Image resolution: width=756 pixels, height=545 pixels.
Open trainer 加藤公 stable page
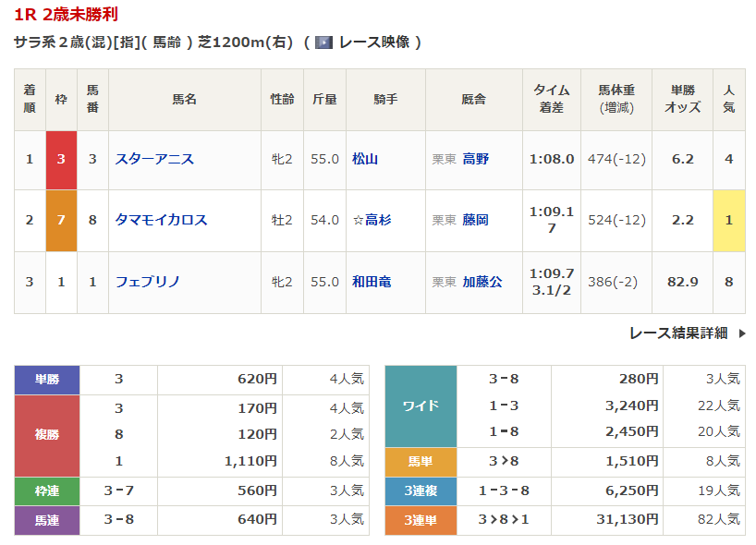[482, 282]
